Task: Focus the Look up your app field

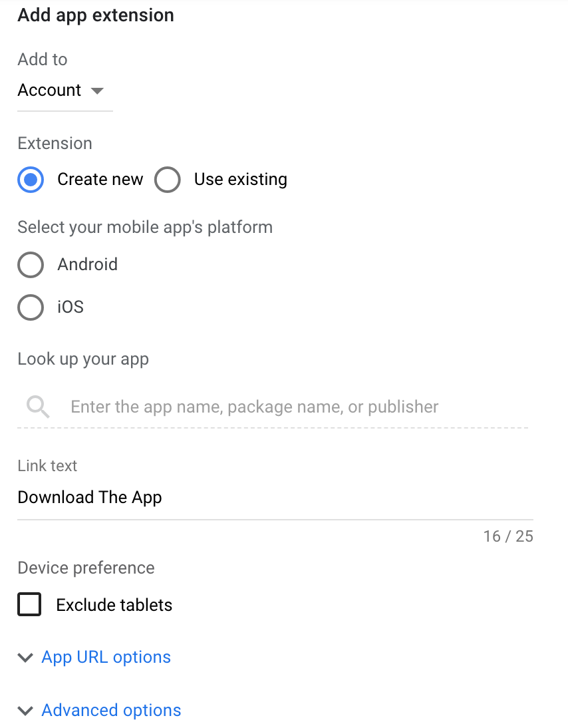Action: (x=273, y=407)
